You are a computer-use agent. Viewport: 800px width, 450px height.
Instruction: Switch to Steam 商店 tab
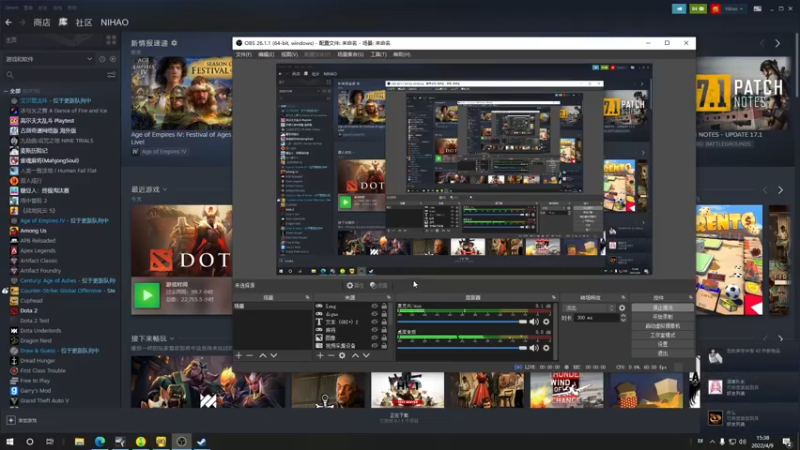[42, 22]
